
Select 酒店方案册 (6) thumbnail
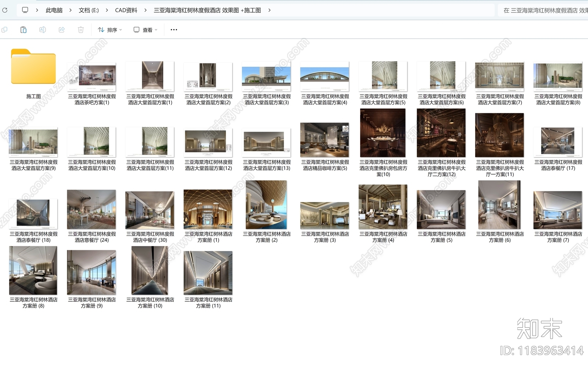(x=500, y=205)
